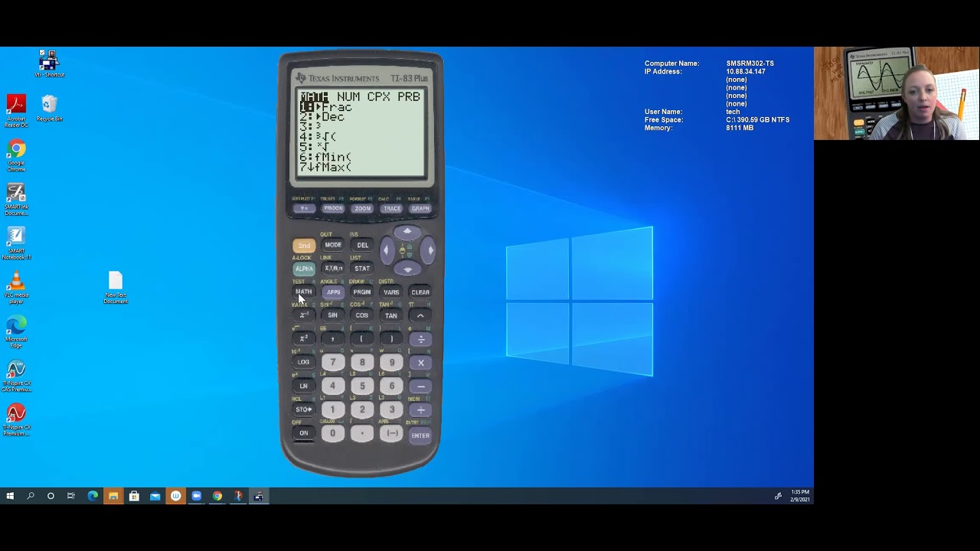Click the number 5 key
980x551 pixels.
[x=362, y=386]
